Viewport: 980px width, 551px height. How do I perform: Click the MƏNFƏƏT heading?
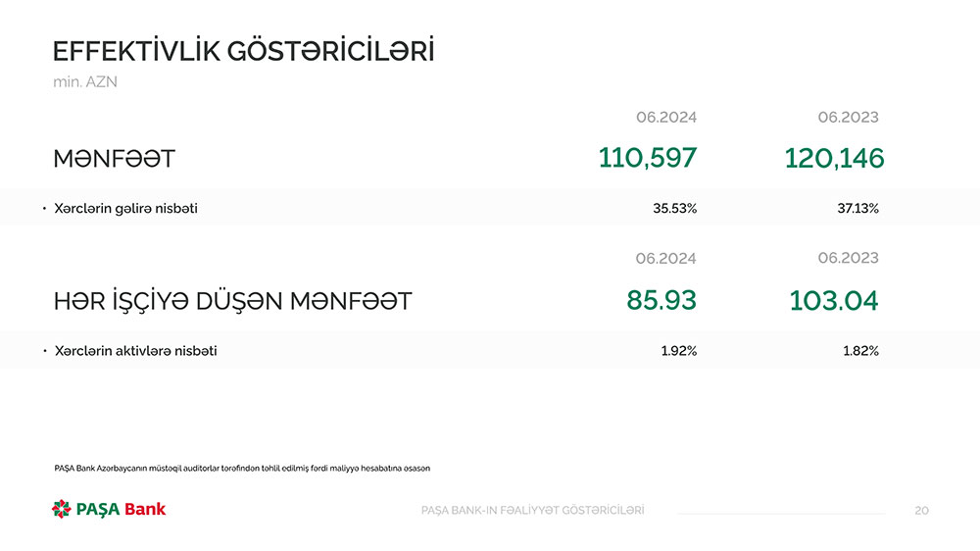pos(115,158)
